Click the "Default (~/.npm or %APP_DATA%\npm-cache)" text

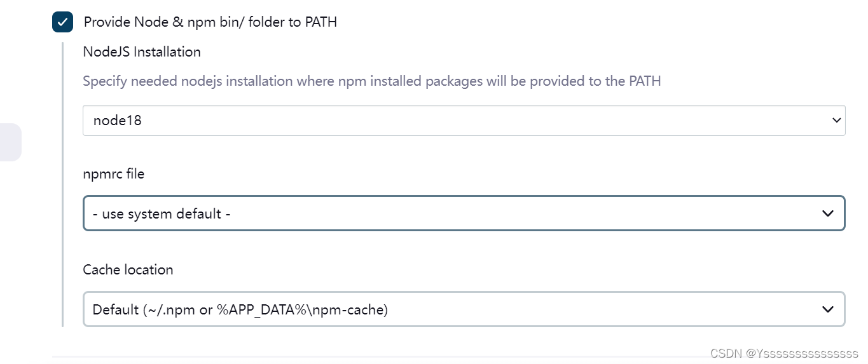[x=240, y=310]
